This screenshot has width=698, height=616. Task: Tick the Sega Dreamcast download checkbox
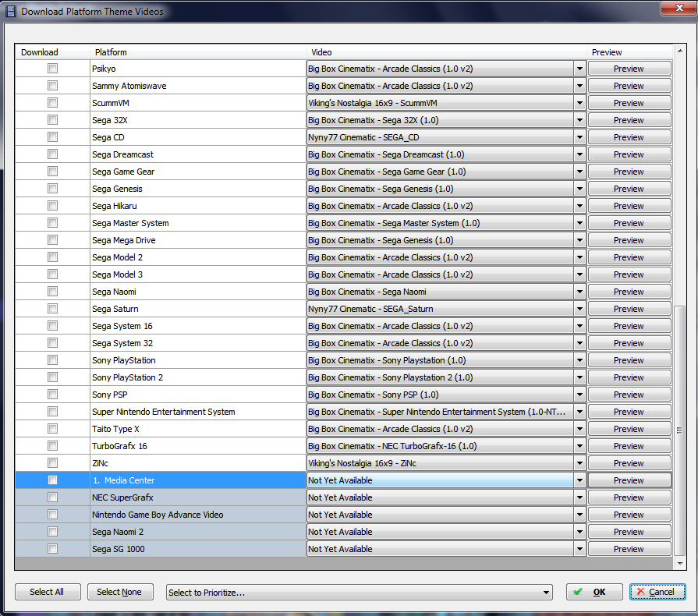52,154
